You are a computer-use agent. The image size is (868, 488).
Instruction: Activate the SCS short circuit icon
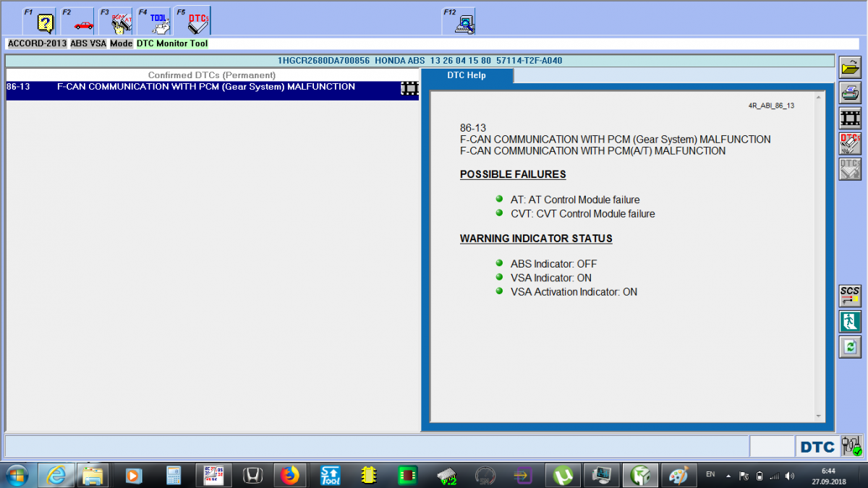point(850,296)
